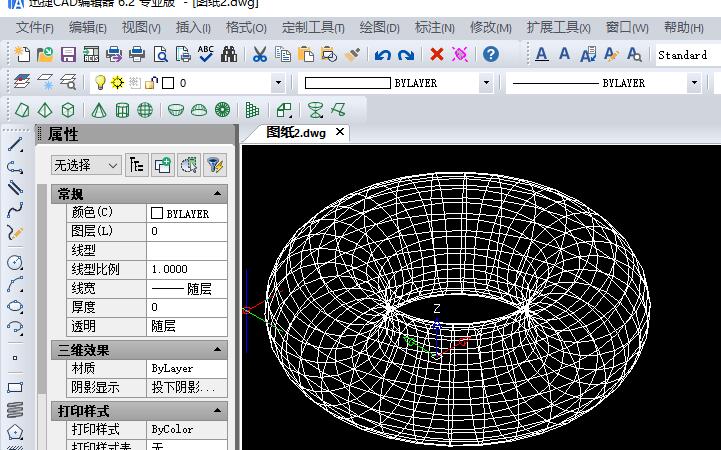Open the 视图(V) menu
The image size is (721, 450).
[x=141, y=28]
